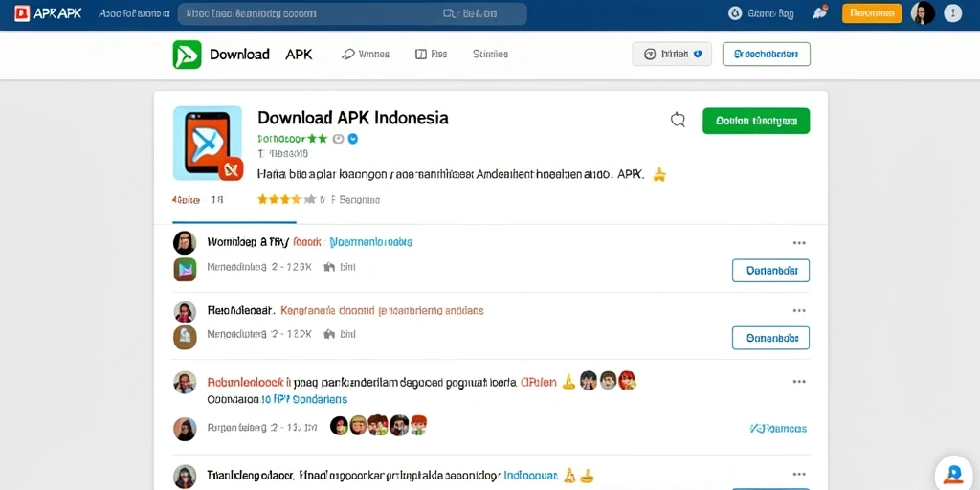Image resolution: width=980 pixels, height=490 pixels.
Task: Click the orange button in top bar
Action: [872, 13]
